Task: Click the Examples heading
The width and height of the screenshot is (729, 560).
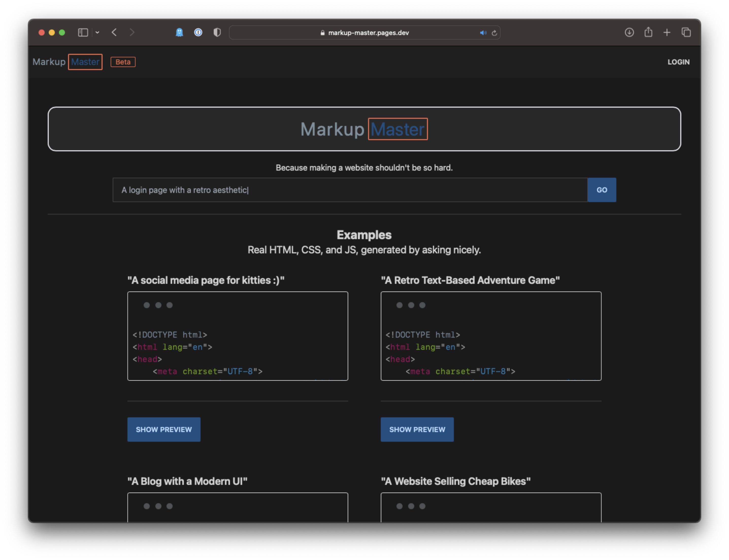Action: coord(364,235)
